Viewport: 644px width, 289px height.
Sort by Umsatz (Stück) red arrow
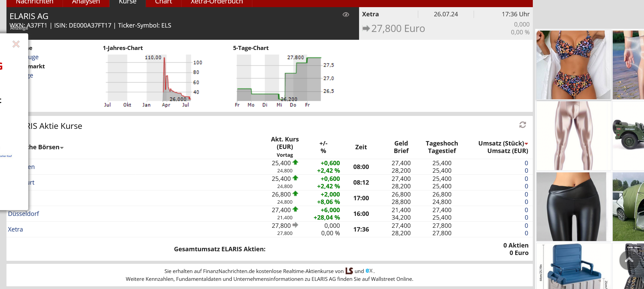[x=526, y=144]
